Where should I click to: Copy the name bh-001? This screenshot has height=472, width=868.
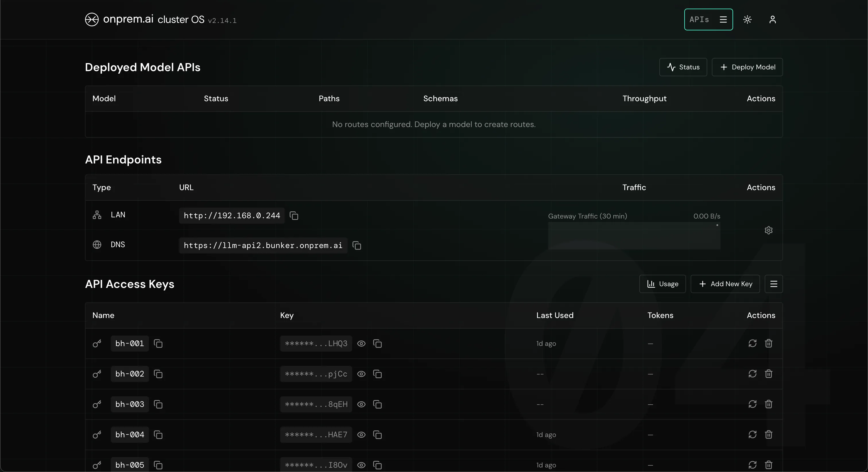[158, 344]
